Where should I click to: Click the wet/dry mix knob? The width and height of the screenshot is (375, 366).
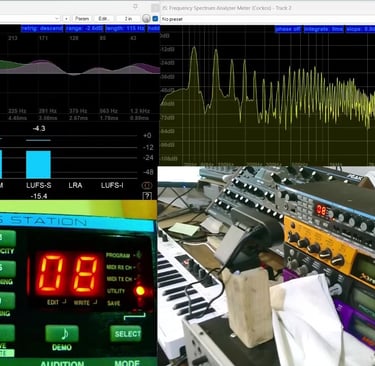click(x=146, y=19)
